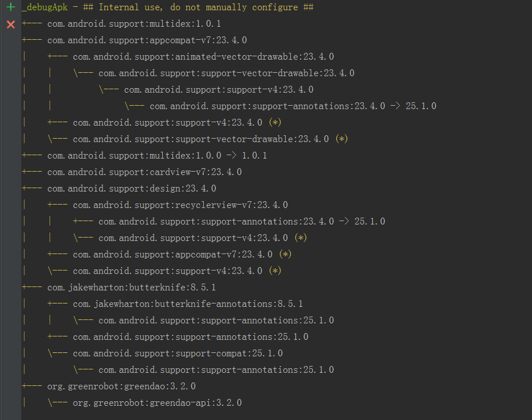Click the support-vector-drawable:23.4.0 (*) line
Image resolution: width=532 pixels, height=420 pixels.
click(x=210, y=139)
